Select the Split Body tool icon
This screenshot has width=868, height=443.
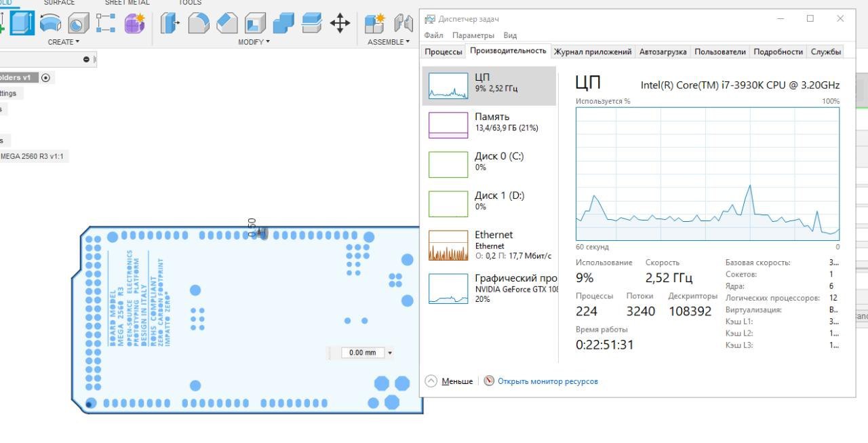tap(311, 24)
